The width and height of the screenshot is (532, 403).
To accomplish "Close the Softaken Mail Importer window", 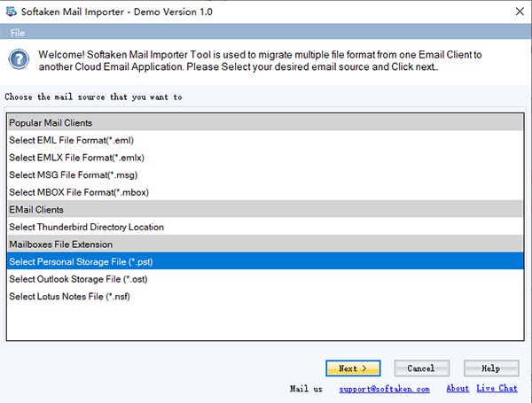I will pos(520,12).
